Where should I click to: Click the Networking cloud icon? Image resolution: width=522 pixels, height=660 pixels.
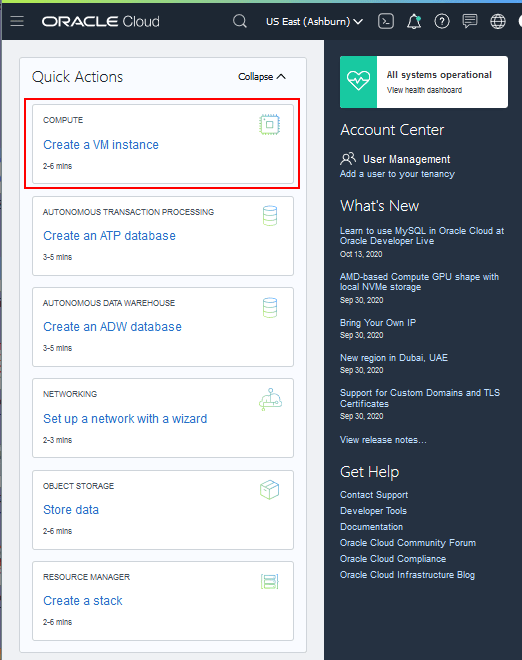270,399
